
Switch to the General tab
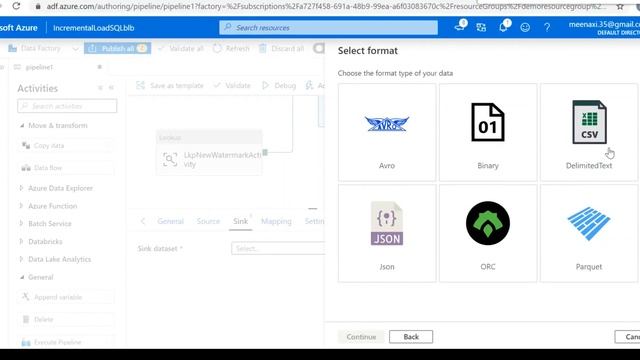[x=170, y=221]
